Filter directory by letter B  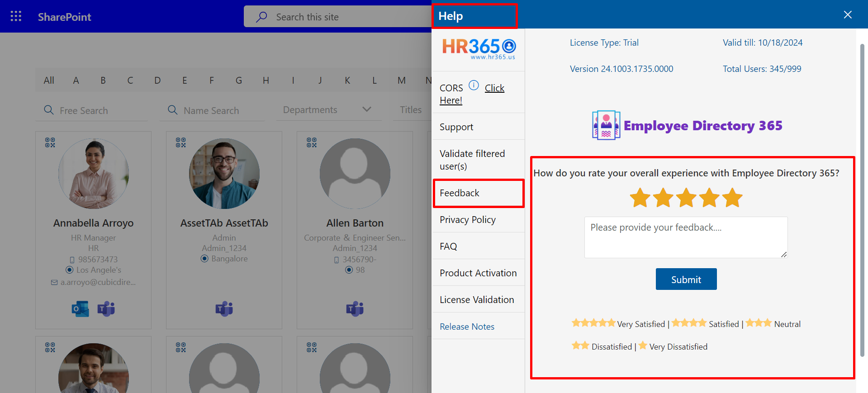pos(103,80)
